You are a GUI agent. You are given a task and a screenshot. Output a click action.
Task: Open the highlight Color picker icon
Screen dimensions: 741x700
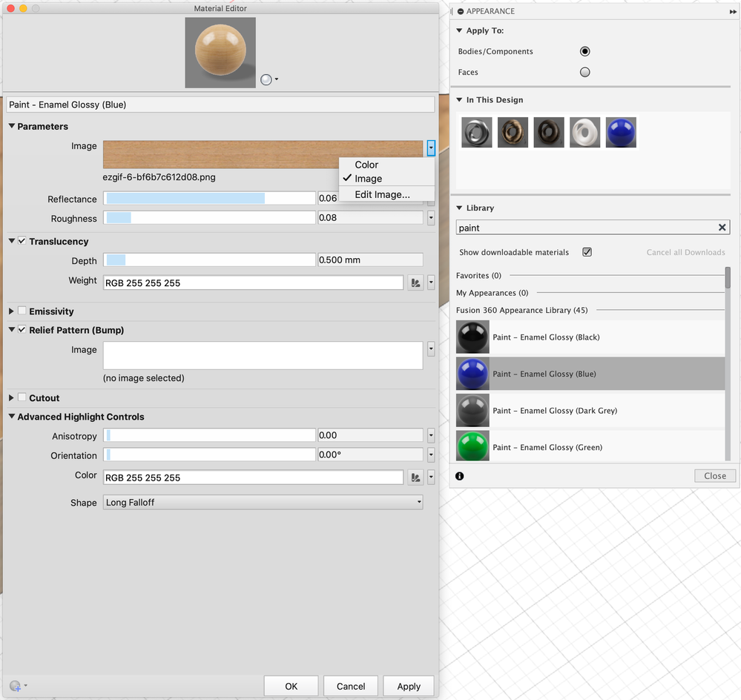point(415,478)
